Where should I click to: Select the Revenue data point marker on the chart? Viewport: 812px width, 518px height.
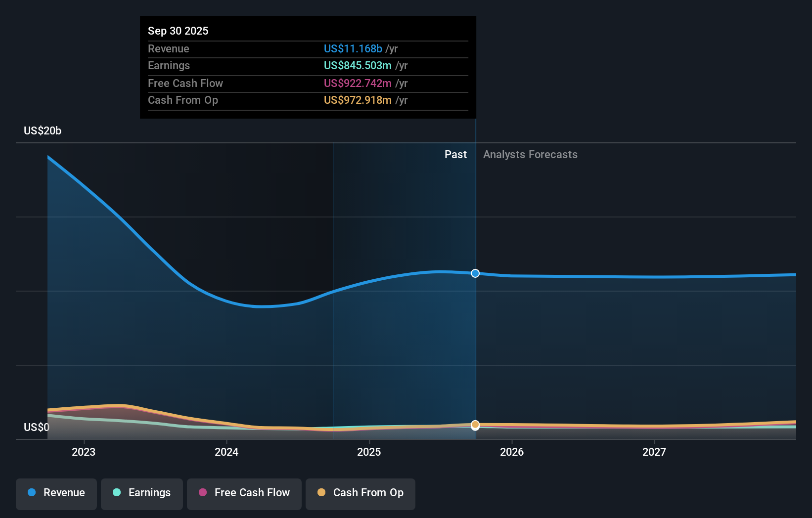475,273
